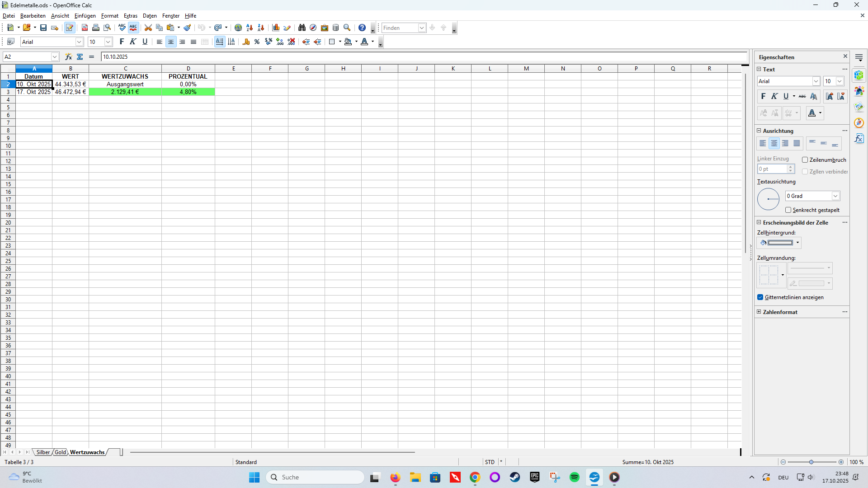868x488 pixels.
Task: Click the Save document icon
Action: (43, 28)
